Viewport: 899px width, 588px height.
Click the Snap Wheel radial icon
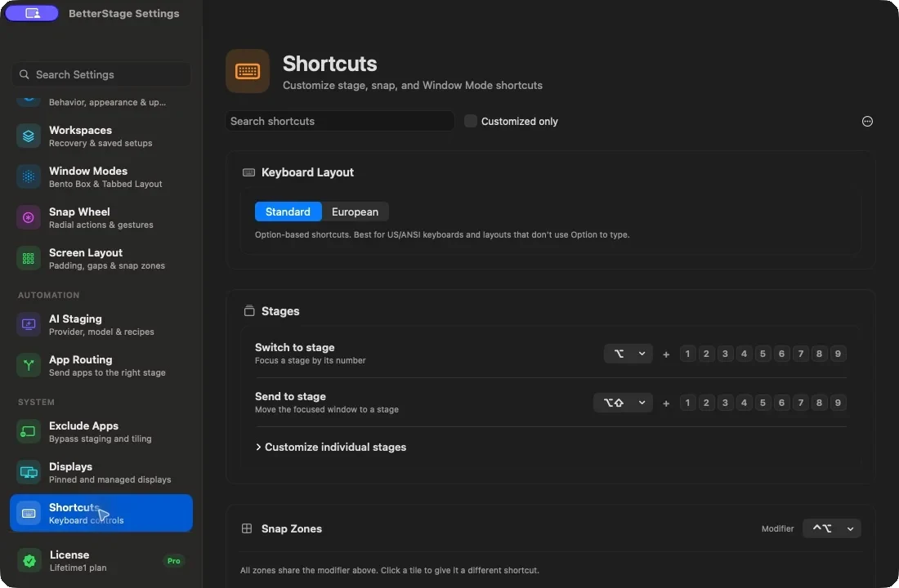click(28, 217)
